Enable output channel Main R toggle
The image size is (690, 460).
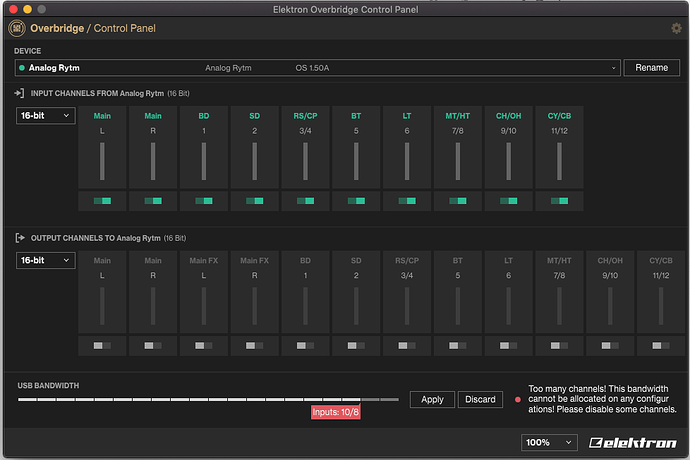pyautogui.click(x=153, y=346)
